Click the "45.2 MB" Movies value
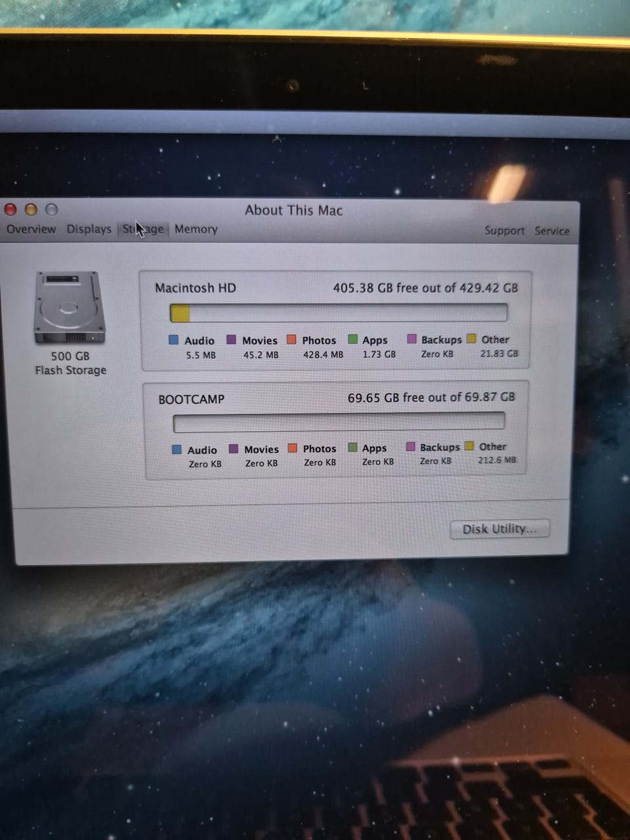 261,354
